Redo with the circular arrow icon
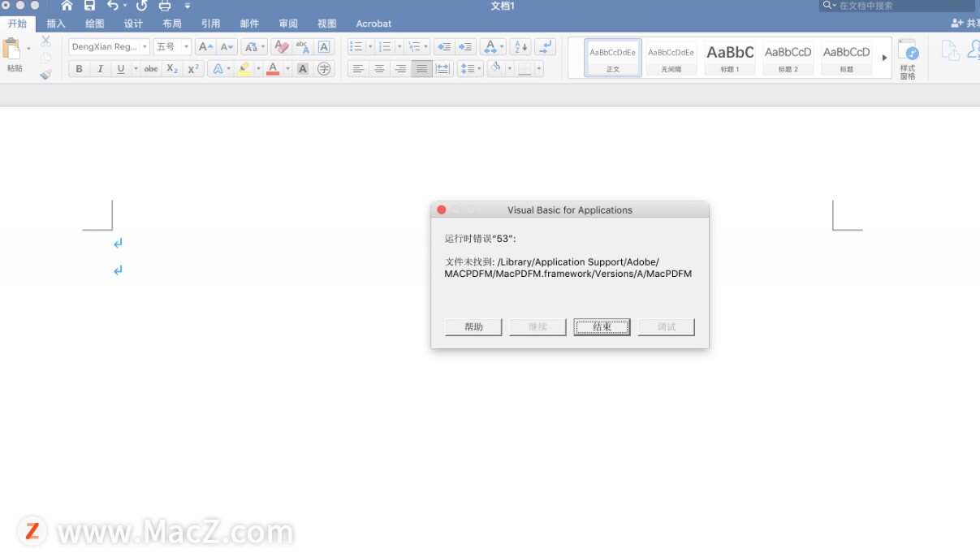The height and width of the screenshot is (553, 980). coord(141,6)
